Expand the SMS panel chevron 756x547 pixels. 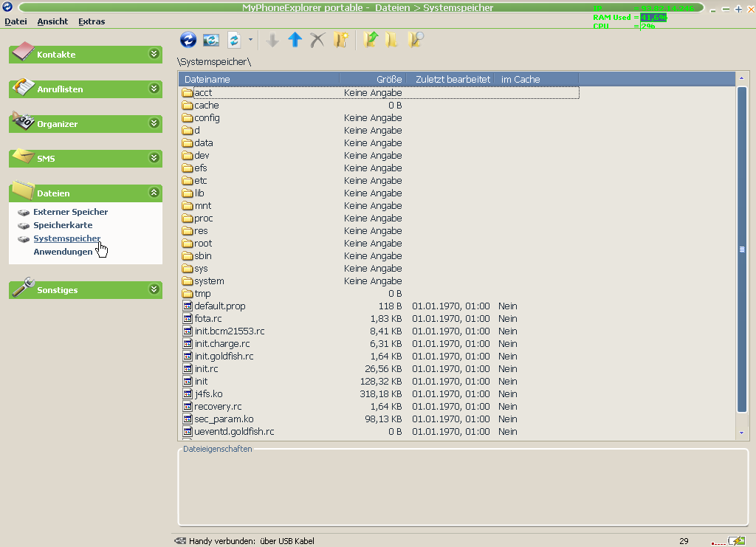point(154,157)
